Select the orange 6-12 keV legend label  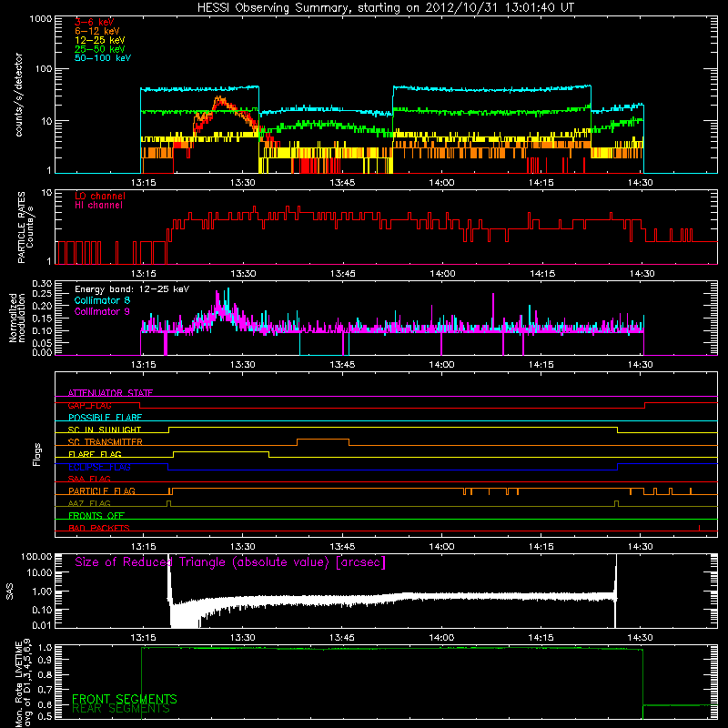[x=97, y=31]
